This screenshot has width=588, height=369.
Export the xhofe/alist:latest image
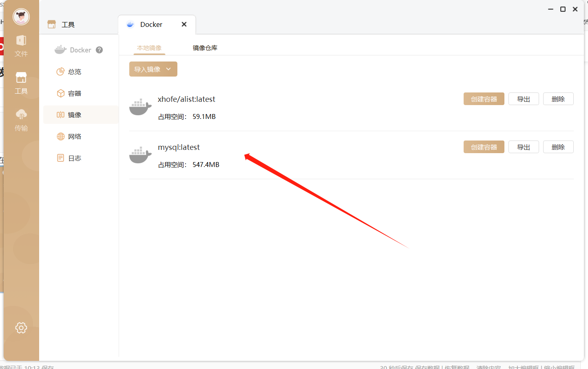pos(524,99)
